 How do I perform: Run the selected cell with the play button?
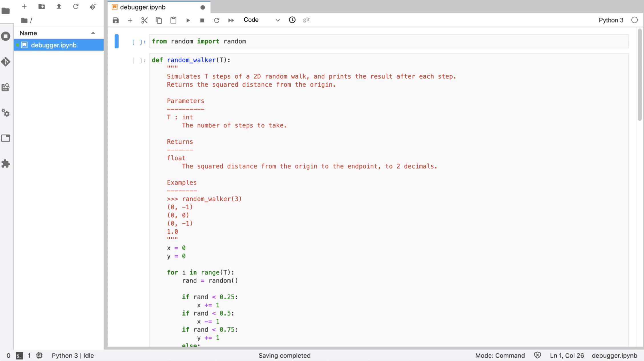(x=188, y=20)
